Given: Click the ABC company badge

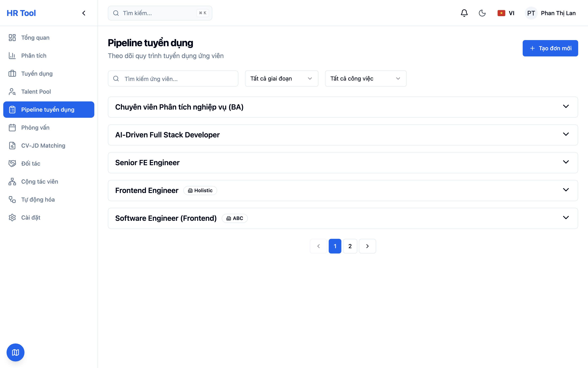Looking at the screenshot, I should (x=235, y=218).
